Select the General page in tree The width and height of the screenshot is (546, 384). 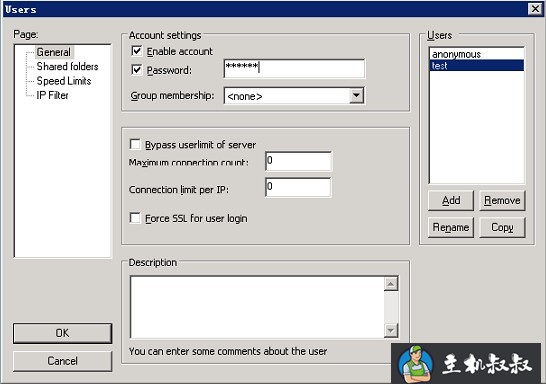coord(54,52)
